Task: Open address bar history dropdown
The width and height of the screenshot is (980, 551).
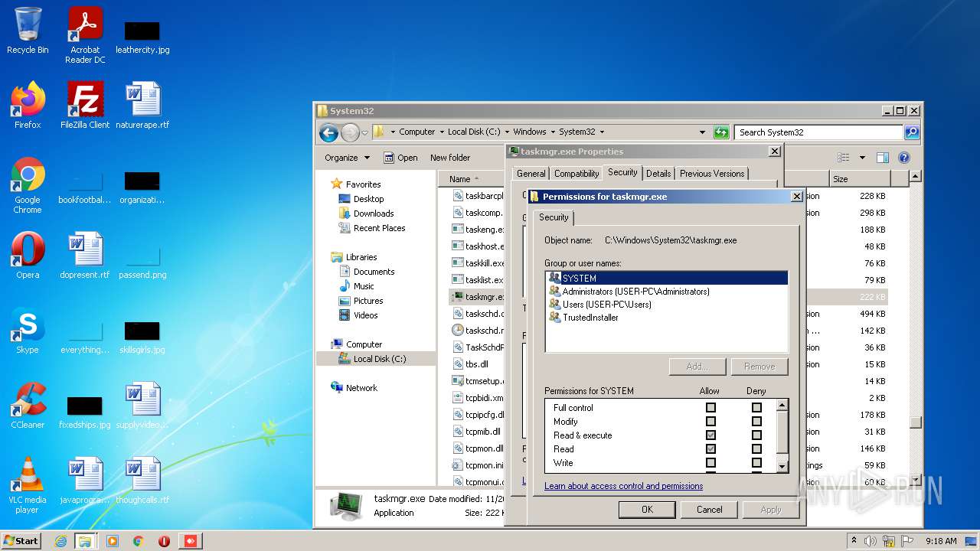Action: point(702,132)
